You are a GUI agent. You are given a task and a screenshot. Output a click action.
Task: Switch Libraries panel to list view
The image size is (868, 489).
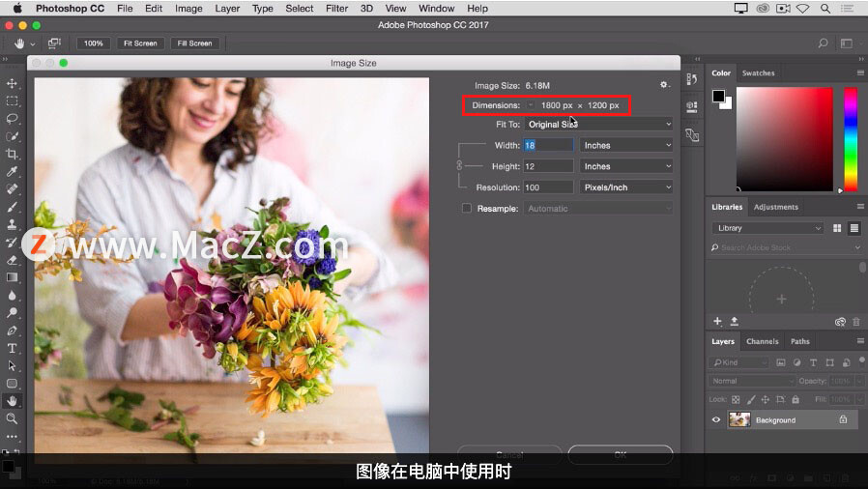[854, 228]
